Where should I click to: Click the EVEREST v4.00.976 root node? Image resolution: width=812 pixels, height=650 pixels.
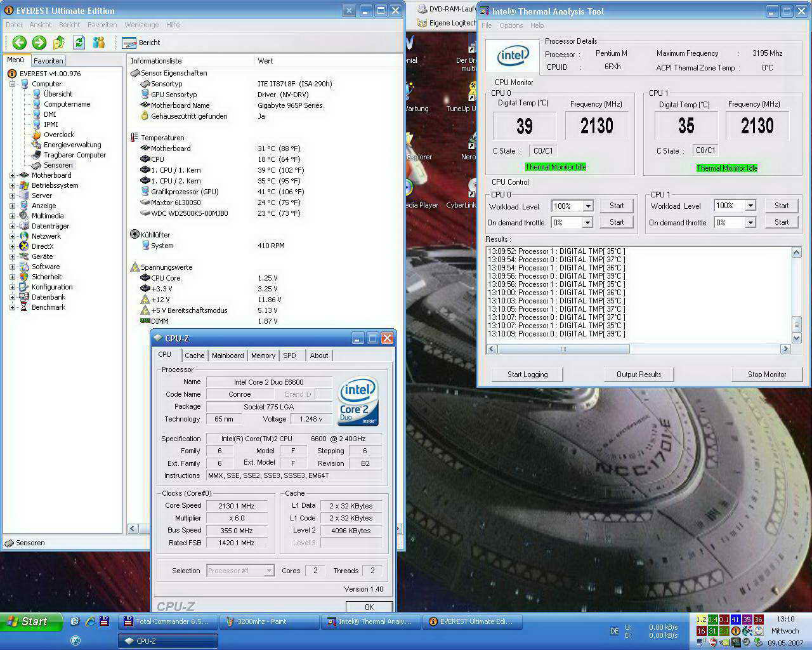[x=49, y=74]
